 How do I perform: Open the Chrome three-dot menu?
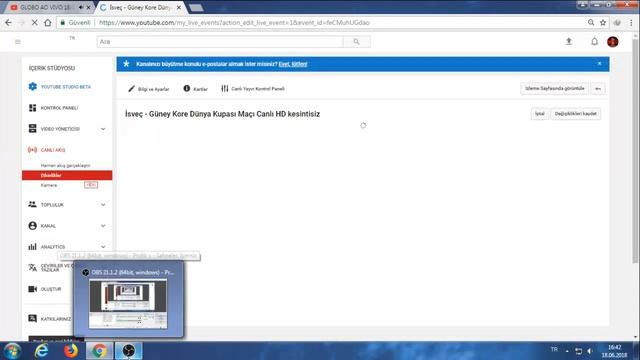(x=631, y=23)
